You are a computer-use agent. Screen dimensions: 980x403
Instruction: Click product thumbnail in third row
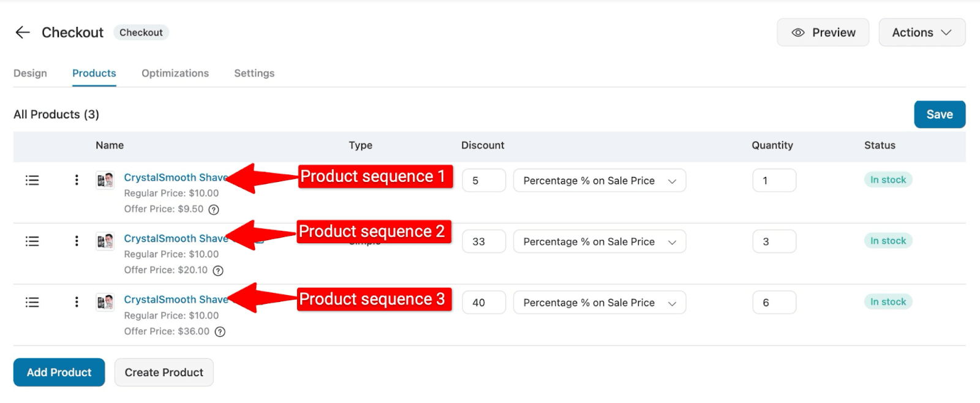pos(105,303)
